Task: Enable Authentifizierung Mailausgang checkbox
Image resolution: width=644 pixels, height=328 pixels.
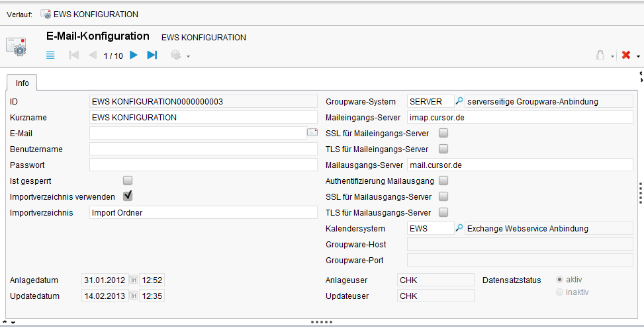Action: pos(443,181)
